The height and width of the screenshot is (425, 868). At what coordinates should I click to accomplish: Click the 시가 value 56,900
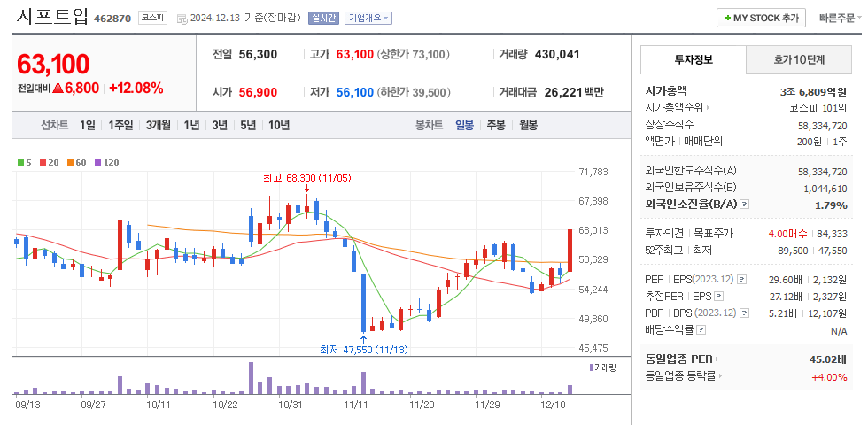(258, 92)
